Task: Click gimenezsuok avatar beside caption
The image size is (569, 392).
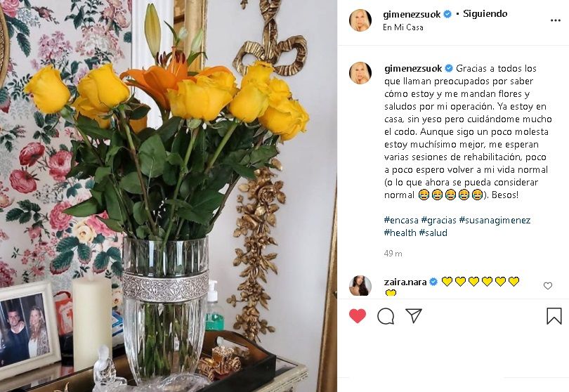Action: [x=360, y=73]
